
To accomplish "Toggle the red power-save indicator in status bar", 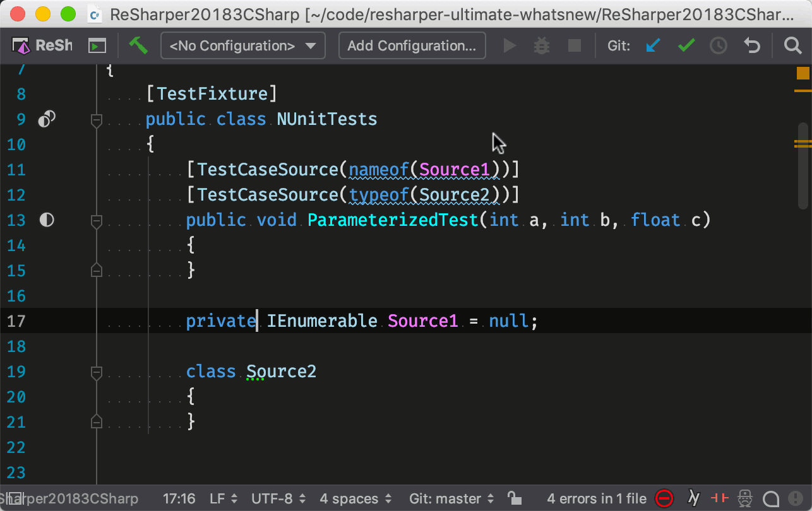I will (x=720, y=498).
